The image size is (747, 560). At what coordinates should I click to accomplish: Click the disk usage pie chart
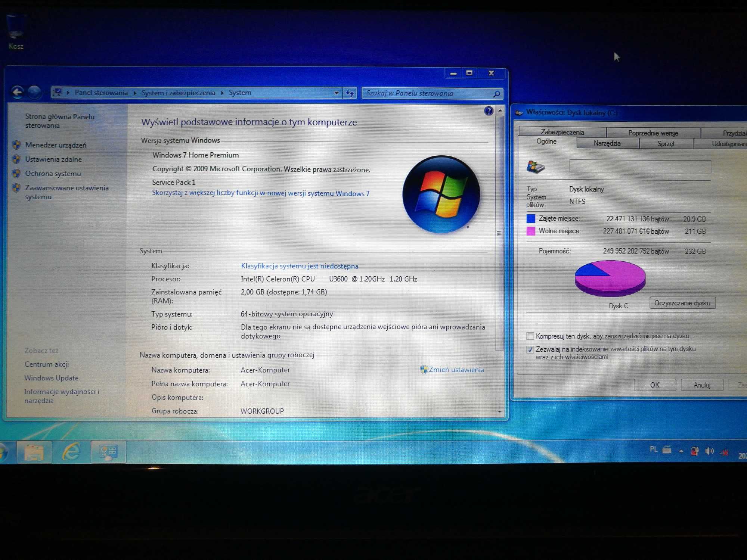coord(610,279)
